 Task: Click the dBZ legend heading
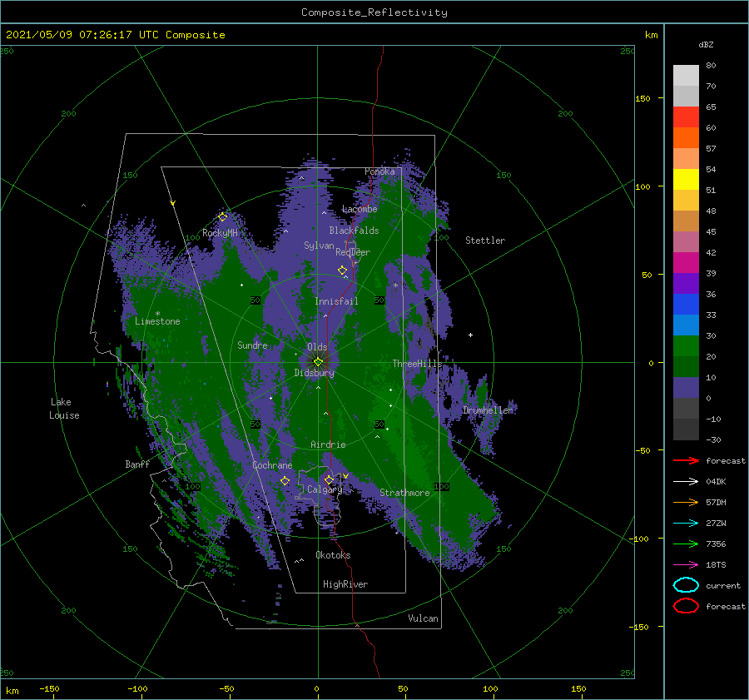706,44
